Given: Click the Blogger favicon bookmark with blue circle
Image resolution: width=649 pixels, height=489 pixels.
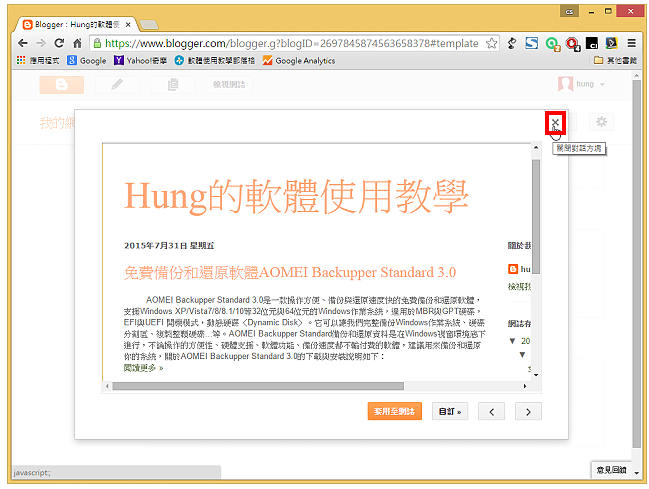Looking at the screenshot, I should (x=215, y=60).
